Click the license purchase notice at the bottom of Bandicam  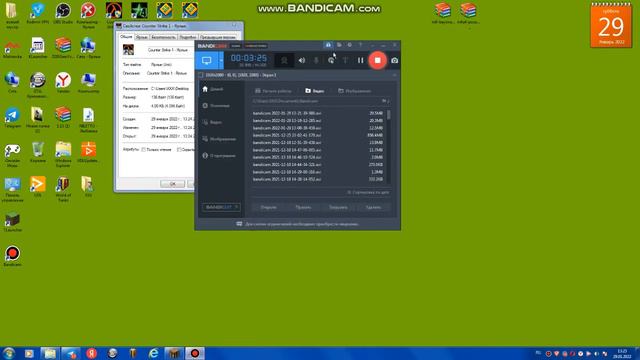298,224
